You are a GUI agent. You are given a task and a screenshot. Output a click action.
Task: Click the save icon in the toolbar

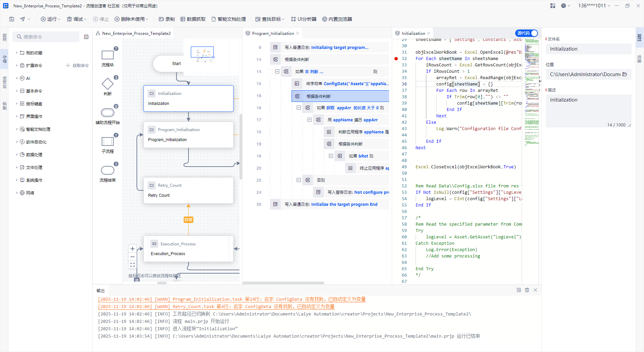click(x=12, y=19)
